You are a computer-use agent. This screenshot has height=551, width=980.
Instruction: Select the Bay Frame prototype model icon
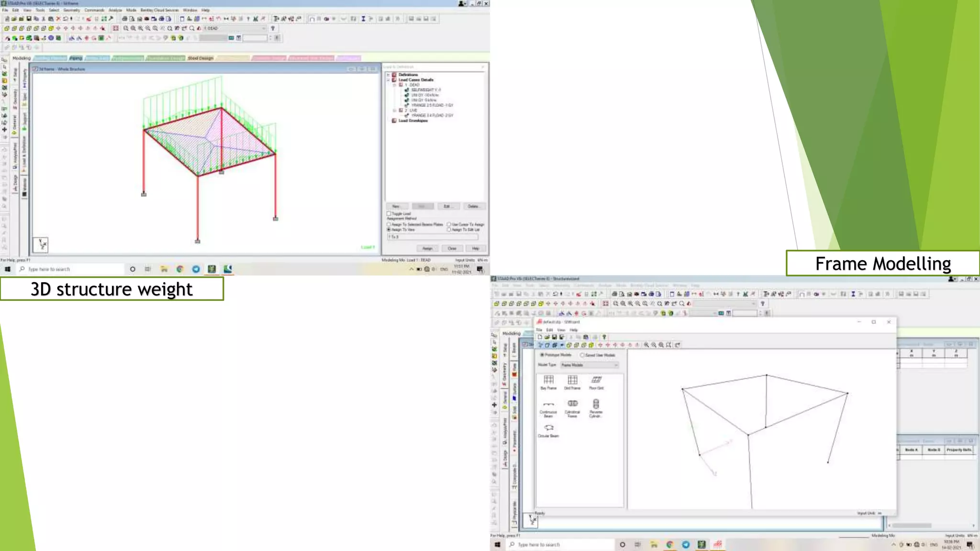coord(548,380)
